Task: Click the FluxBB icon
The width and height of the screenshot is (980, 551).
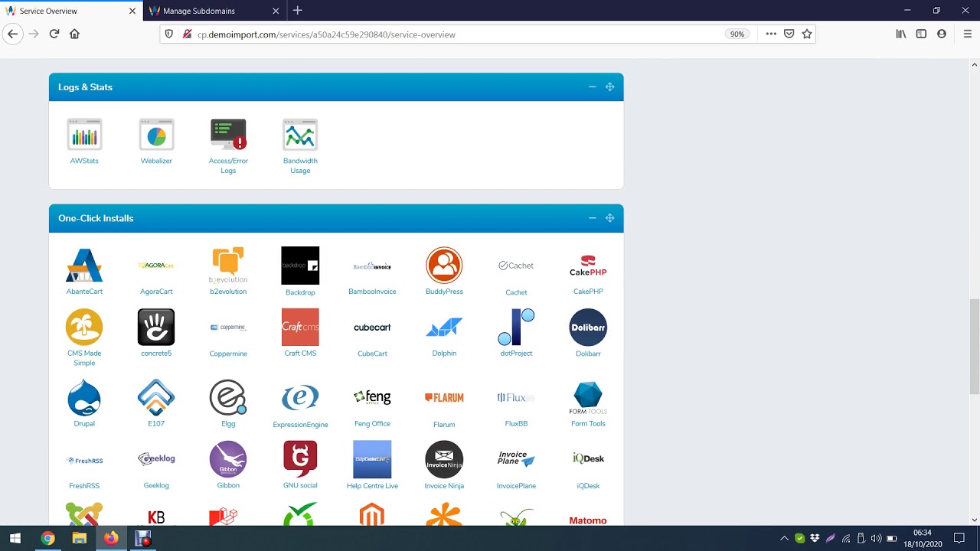Action: 516,398
